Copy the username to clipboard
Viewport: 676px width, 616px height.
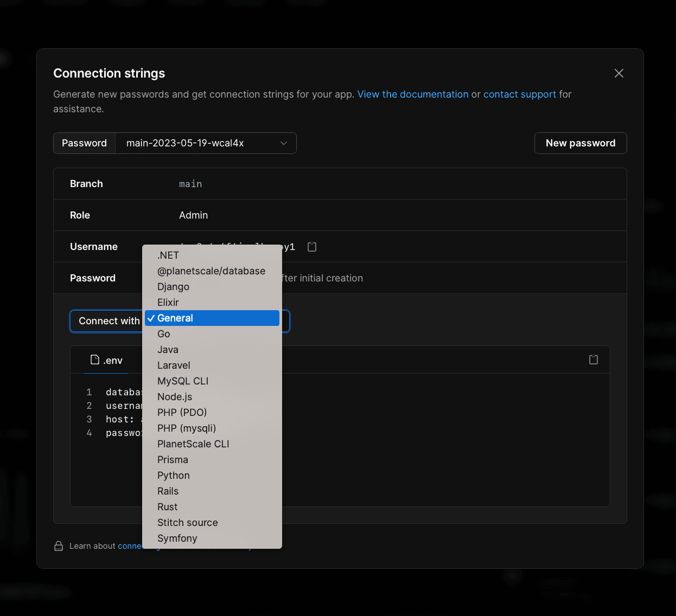[312, 247]
